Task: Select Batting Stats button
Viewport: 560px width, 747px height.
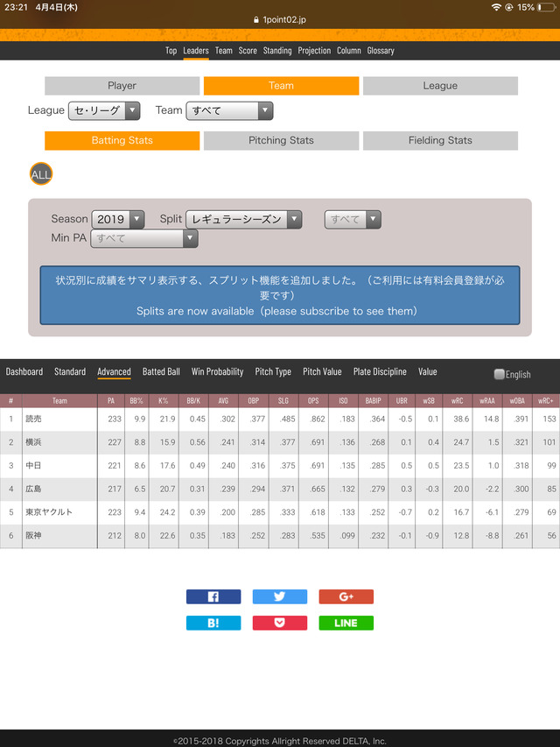Action: [x=122, y=140]
